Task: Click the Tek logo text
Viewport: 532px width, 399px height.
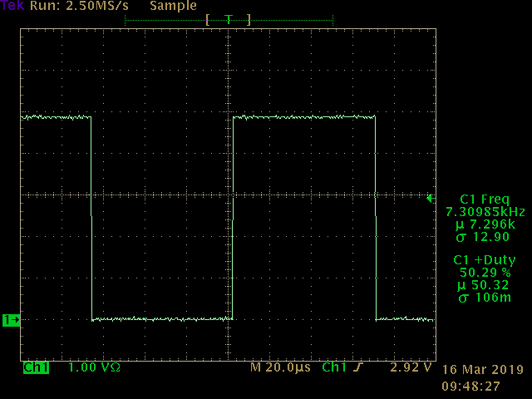Action: point(12,6)
